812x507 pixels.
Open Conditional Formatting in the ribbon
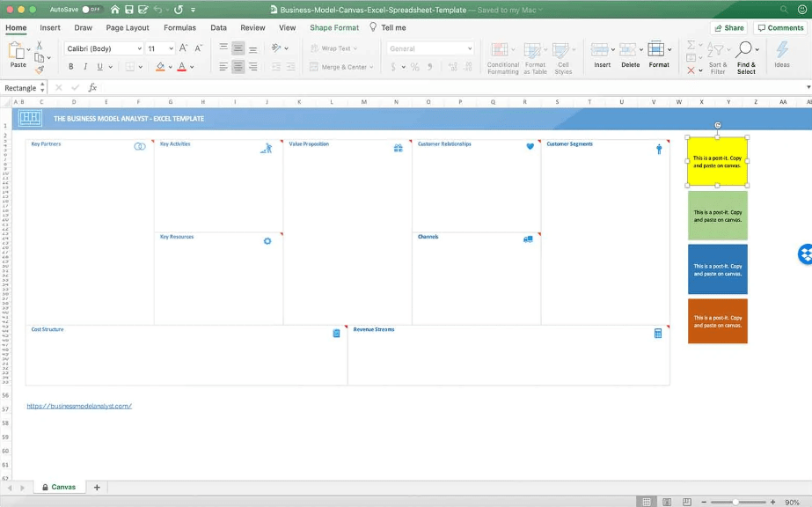click(x=502, y=57)
